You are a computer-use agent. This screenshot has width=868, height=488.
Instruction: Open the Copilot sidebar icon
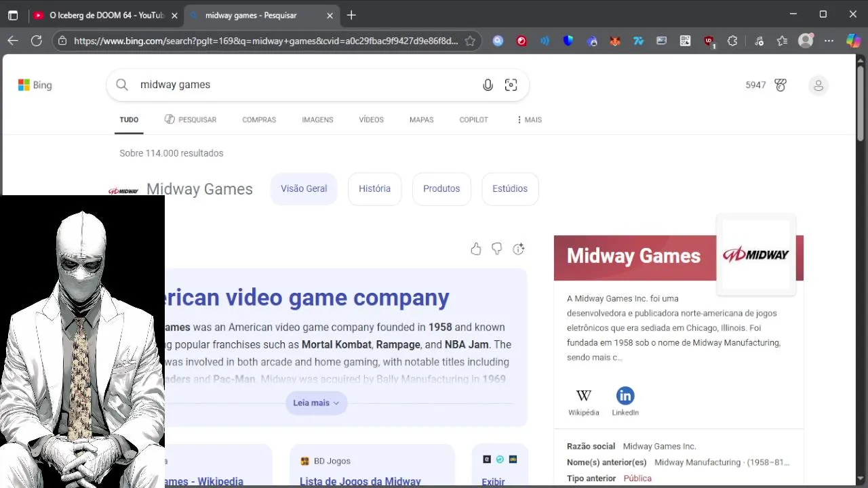pos(853,41)
